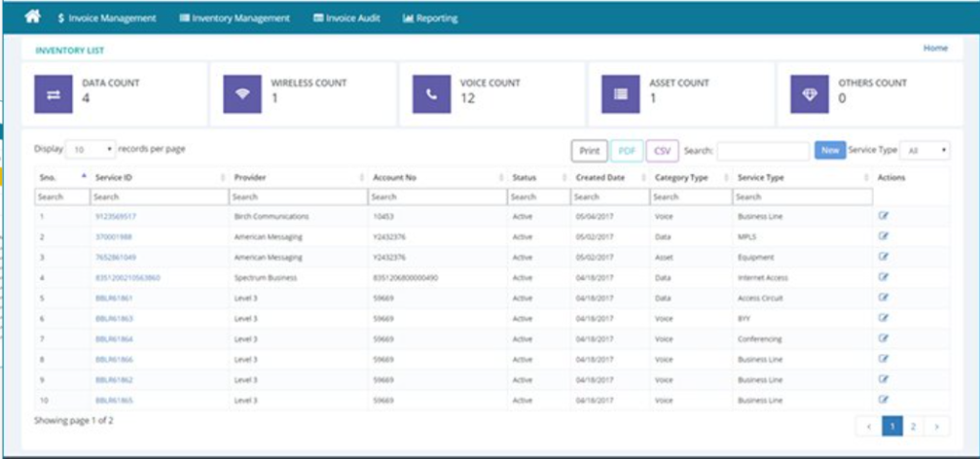Click the Home icon in navbar
This screenshot has width=980, height=459.
point(33,16)
